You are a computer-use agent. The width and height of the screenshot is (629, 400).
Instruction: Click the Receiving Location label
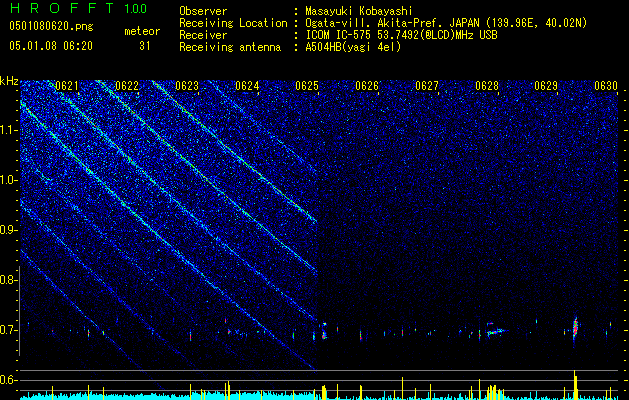click(233, 23)
